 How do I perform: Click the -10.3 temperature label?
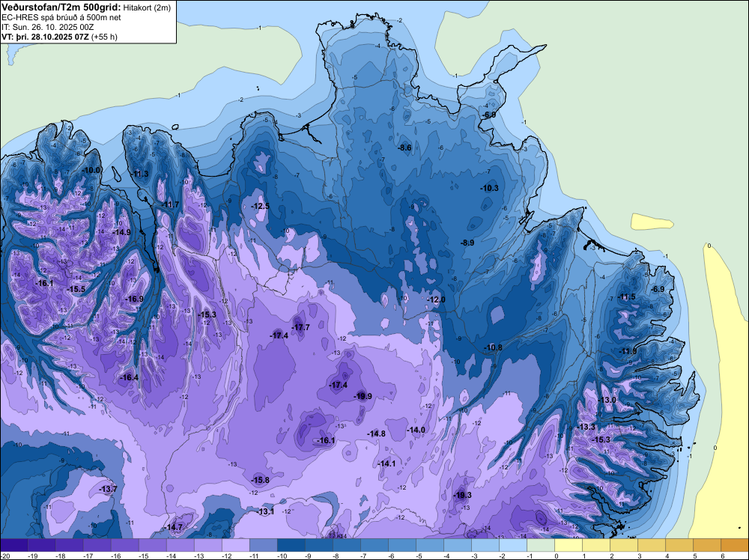[x=490, y=188]
